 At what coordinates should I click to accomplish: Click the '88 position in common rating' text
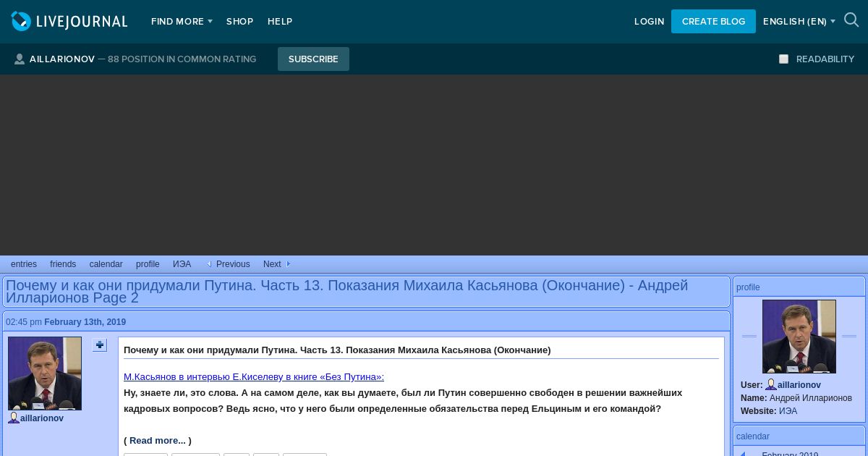pos(182,59)
